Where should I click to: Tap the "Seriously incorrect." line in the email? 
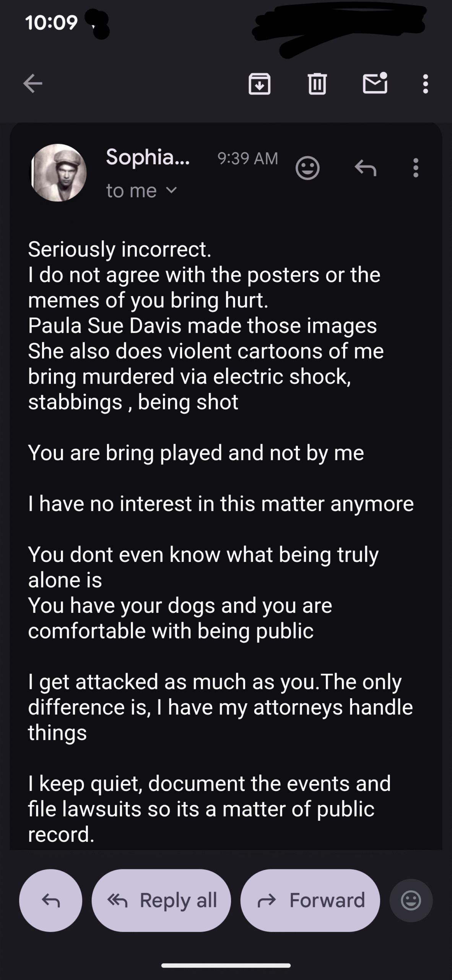(120, 249)
